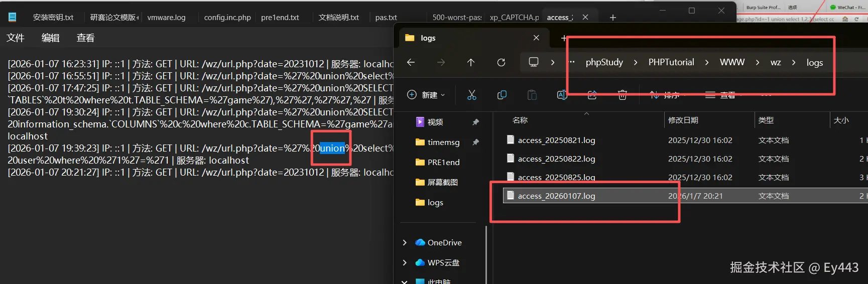
Task: Unpin the 视频 quick access folder
Action: point(475,122)
